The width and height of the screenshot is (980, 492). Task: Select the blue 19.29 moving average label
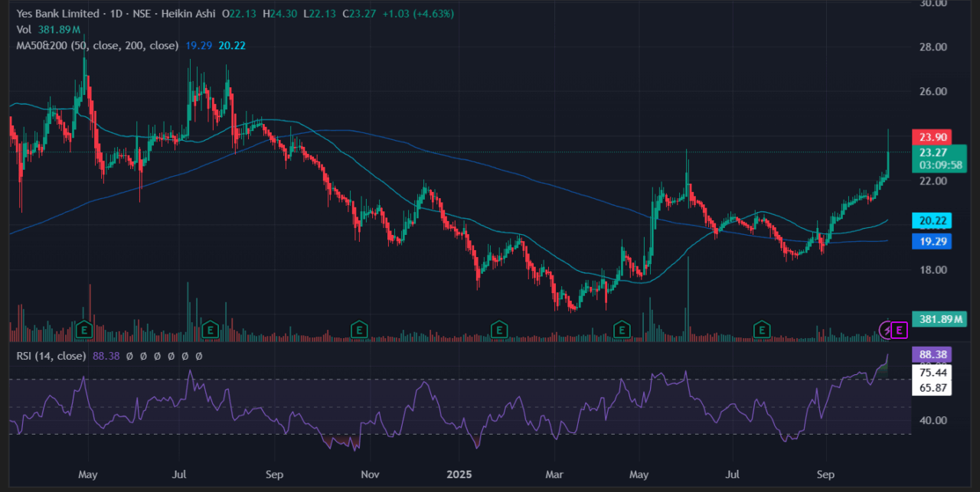(x=931, y=241)
